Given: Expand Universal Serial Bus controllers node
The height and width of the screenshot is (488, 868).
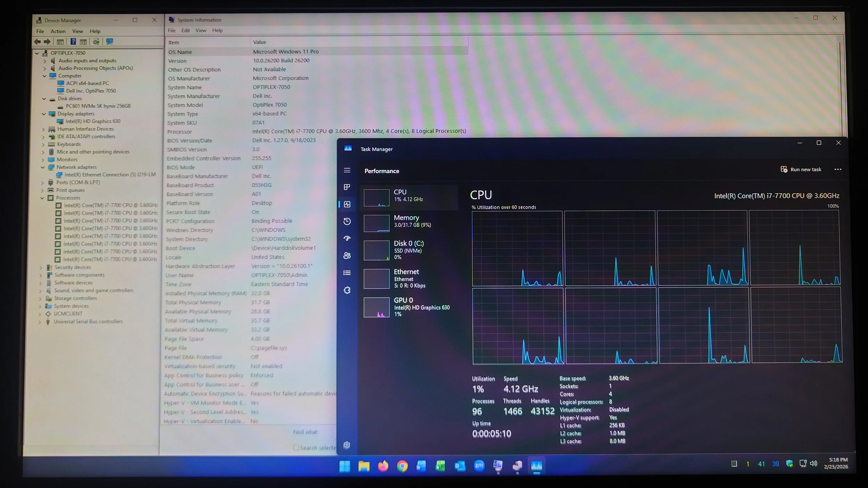Looking at the screenshot, I should [x=40, y=322].
